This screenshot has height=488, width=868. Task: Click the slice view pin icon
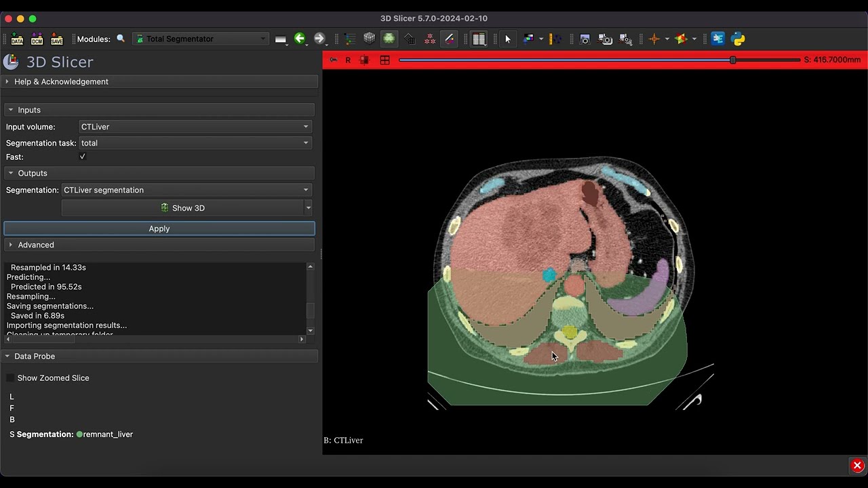tap(333, 60)
